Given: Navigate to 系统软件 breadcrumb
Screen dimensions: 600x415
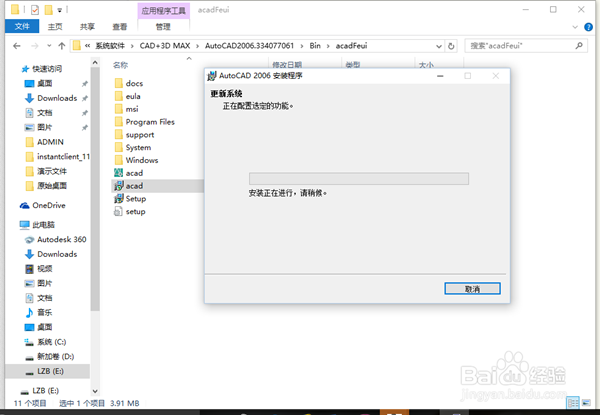Looking at the screenshot, I should [110, 46].
